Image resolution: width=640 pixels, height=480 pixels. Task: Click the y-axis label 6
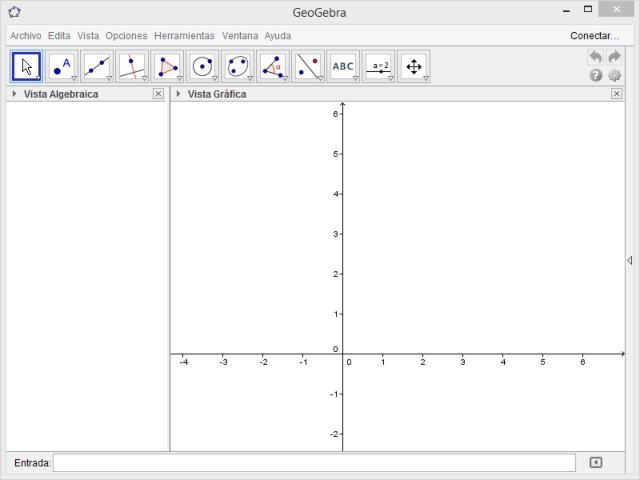(336, 114)
